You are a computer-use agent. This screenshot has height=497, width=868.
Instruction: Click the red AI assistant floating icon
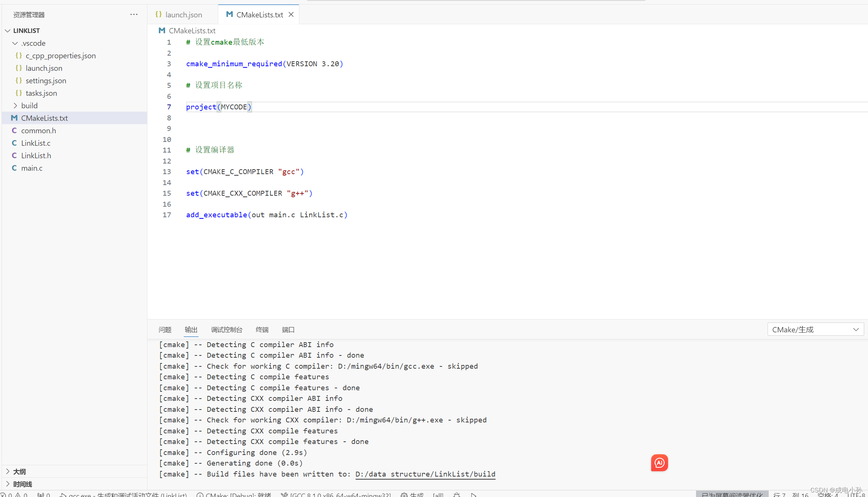659,463
